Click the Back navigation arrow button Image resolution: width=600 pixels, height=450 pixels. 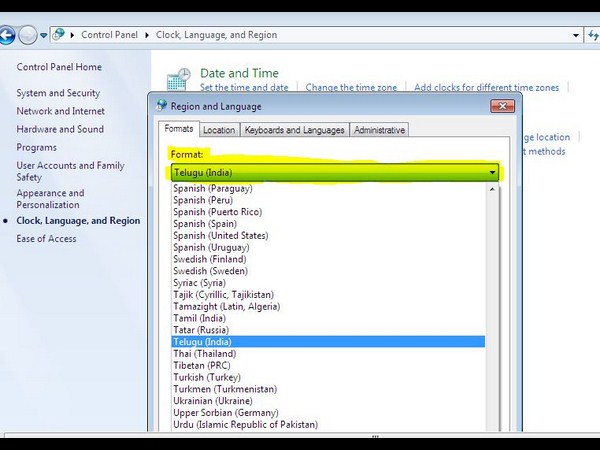(6, 35)
